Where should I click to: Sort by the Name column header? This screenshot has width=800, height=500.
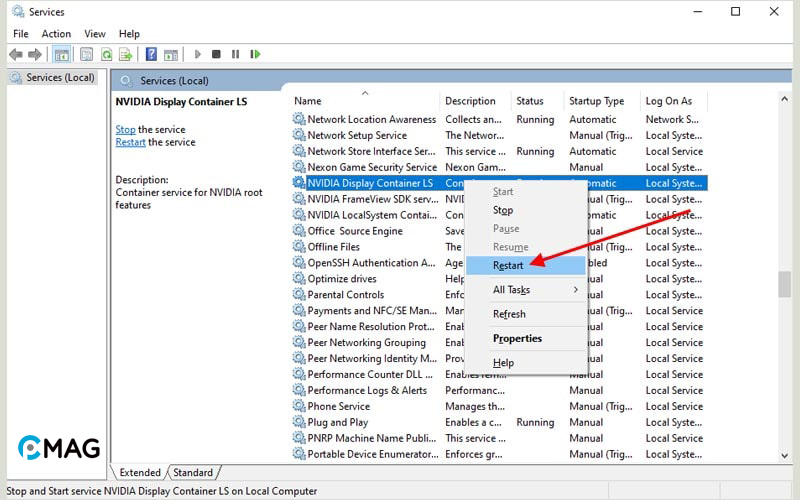tap(364, 101)
